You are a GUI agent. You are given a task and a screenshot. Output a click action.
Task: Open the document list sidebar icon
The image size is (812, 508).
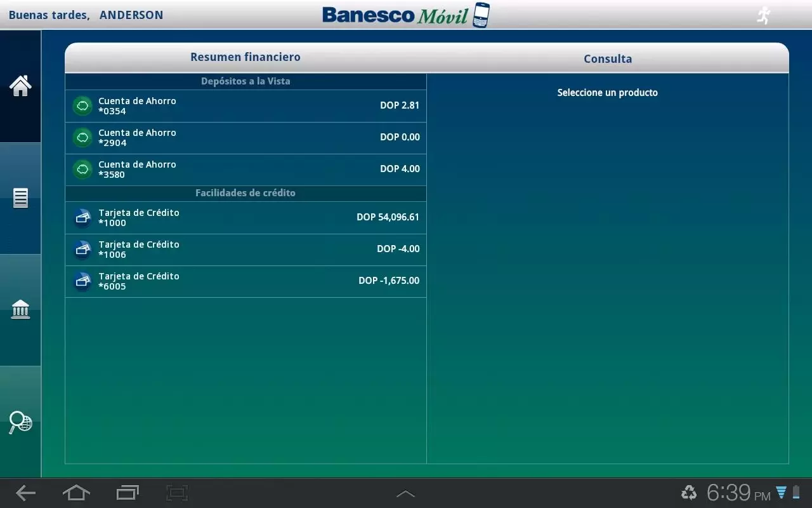tap(20, 198)
